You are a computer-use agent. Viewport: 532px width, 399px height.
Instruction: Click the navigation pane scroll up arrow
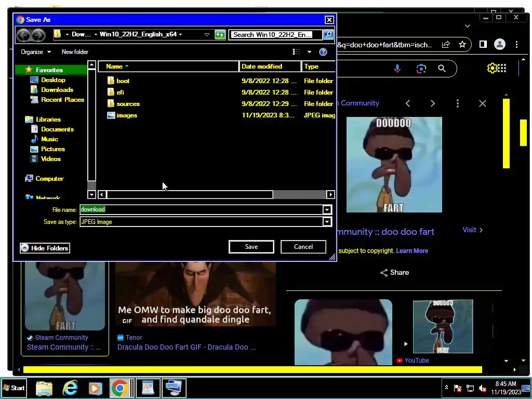[91, 65]
